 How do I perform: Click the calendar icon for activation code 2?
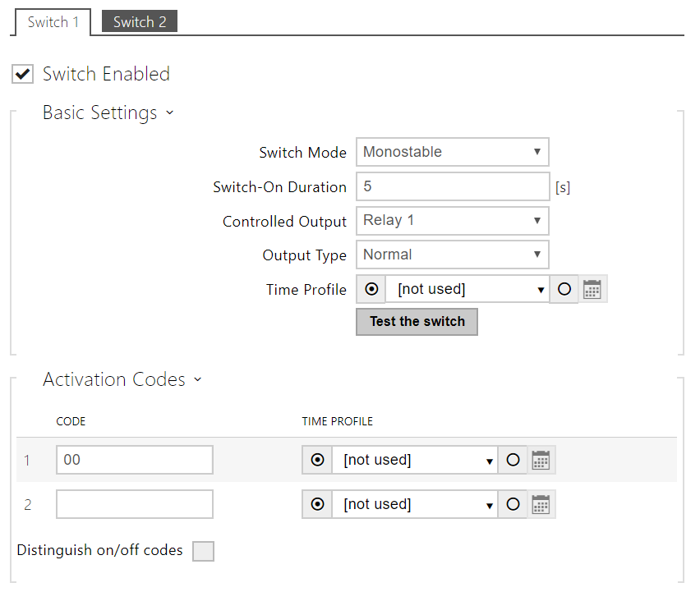point(541,504)
